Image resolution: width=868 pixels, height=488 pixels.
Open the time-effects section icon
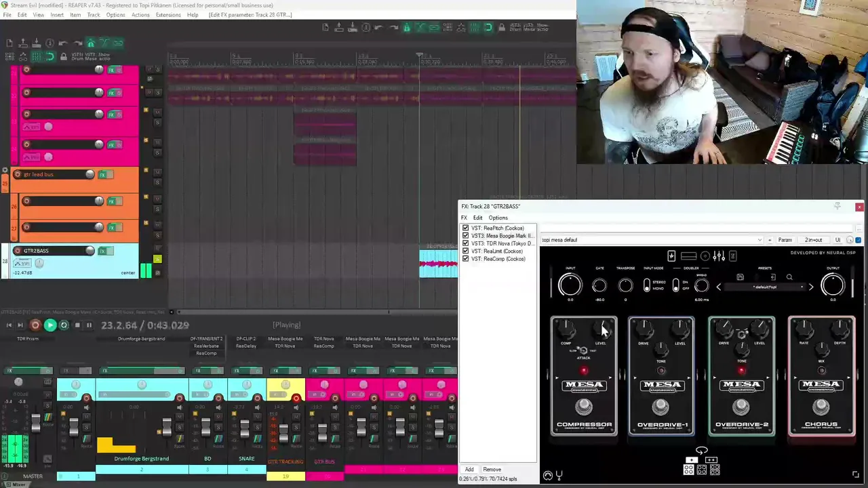pos(733,256)
